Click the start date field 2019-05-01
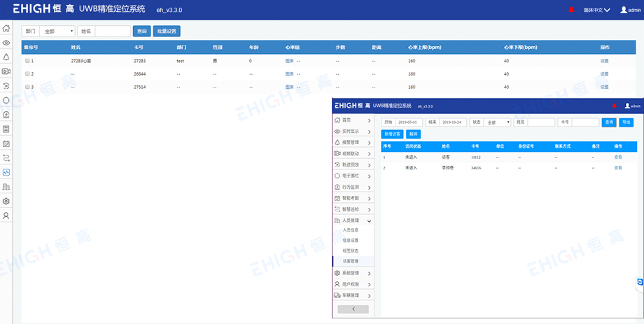This screenshot has width=644, height=324. coord(408,122)
